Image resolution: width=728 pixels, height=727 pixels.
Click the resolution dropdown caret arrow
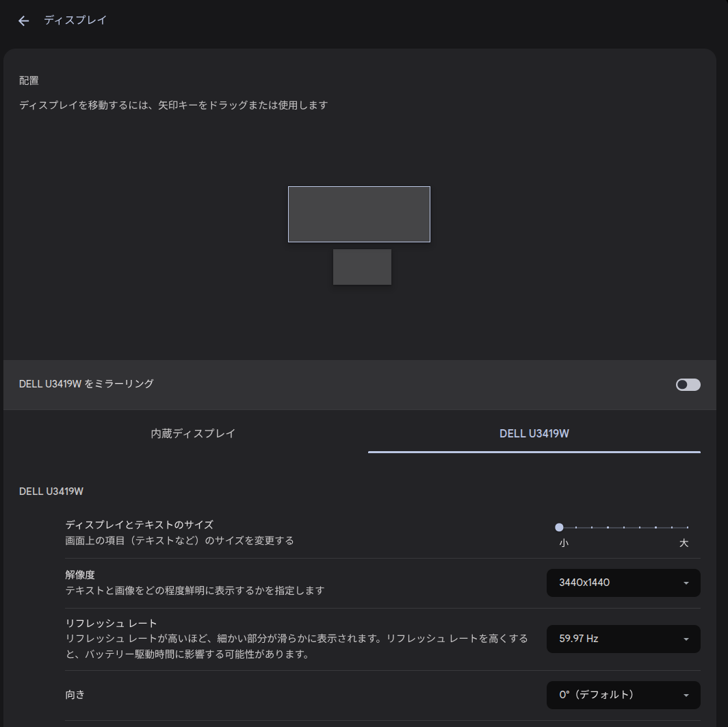point(686,583)
